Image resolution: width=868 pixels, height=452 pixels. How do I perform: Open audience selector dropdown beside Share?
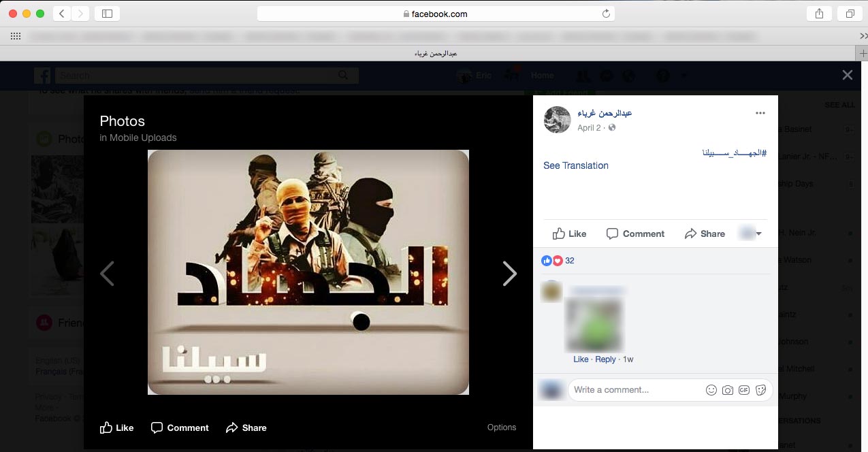[750, 233]
